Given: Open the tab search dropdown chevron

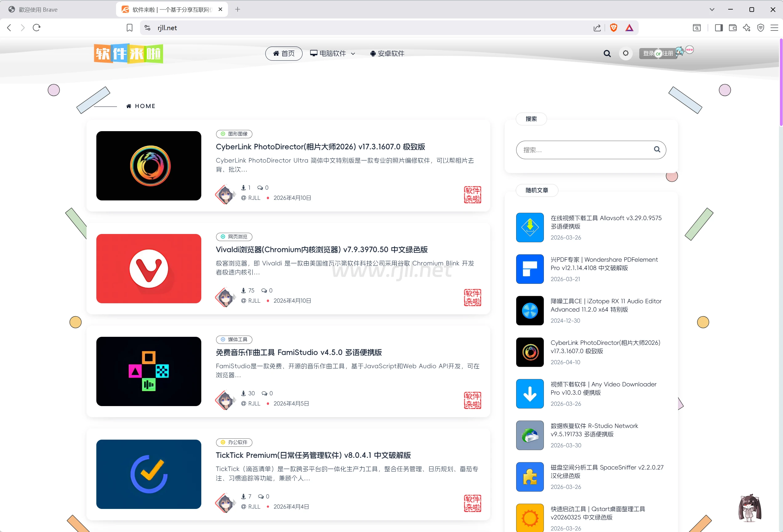Looking at the screenshot, I should point(712,10).
